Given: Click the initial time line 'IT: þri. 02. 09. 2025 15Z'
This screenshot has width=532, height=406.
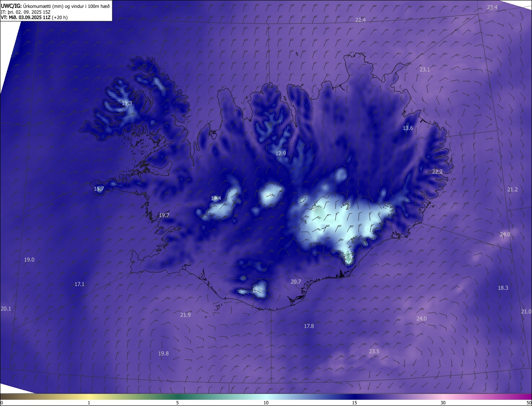Looking at the screenshot, I should [x=26, y=12].
